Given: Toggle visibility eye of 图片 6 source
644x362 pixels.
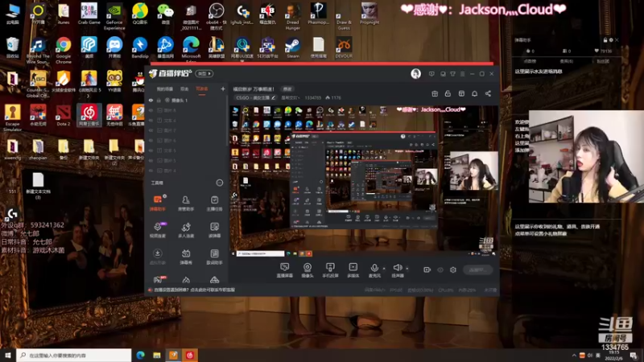Looking at the screenshot, I should coord(151,140).
